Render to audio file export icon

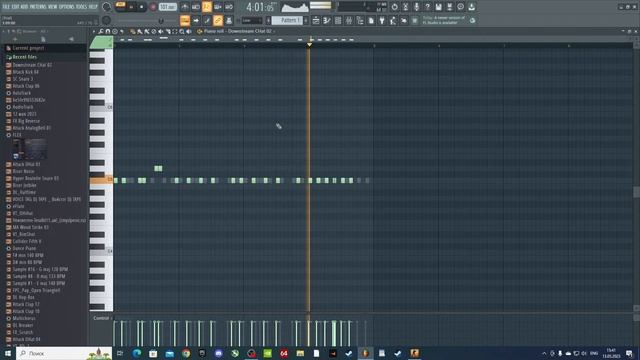coord(449,7)
